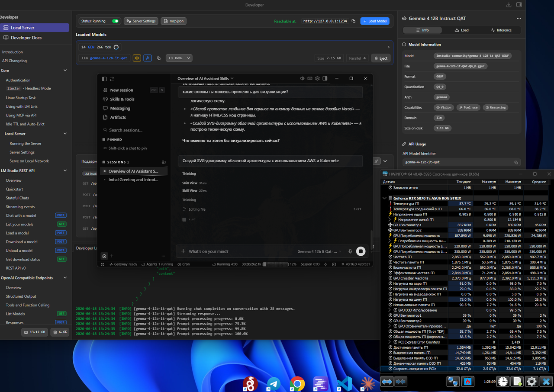554x392 pixels.
Task: Open Telegram from the taskbar
Action: 274,384
